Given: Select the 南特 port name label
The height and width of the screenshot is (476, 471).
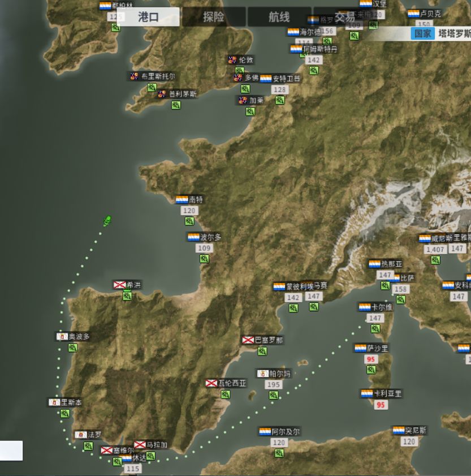Looking at the screenshot, I should (x=189, y=199).
